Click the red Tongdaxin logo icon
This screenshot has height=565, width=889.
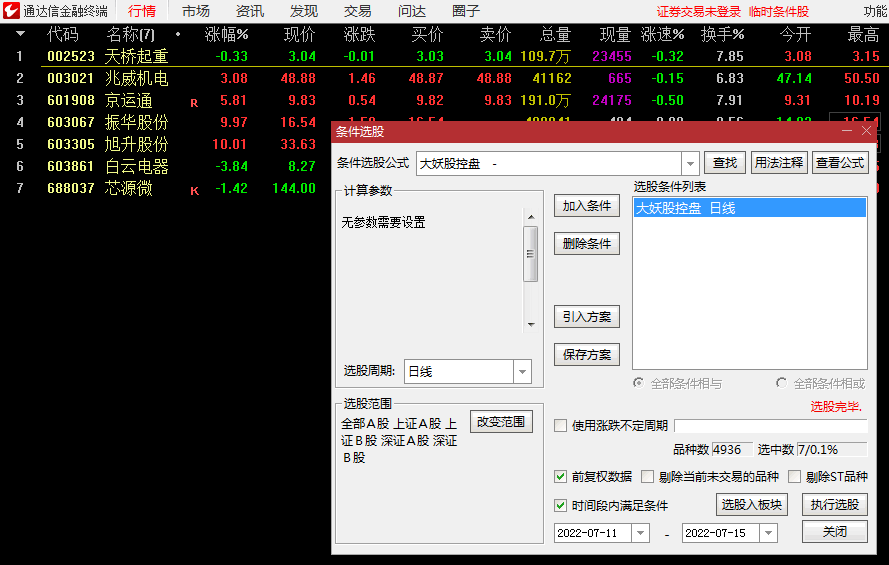click(x=11, y=11)
